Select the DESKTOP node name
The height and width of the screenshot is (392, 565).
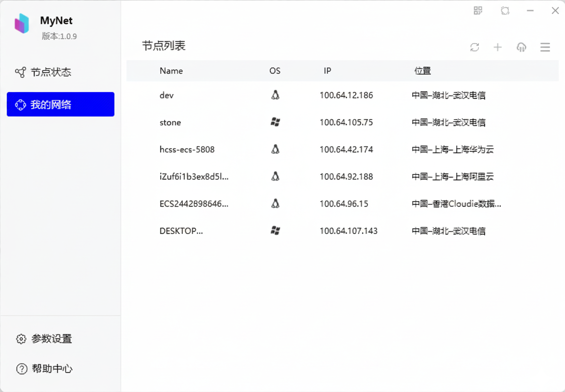[x=181, y=231]
